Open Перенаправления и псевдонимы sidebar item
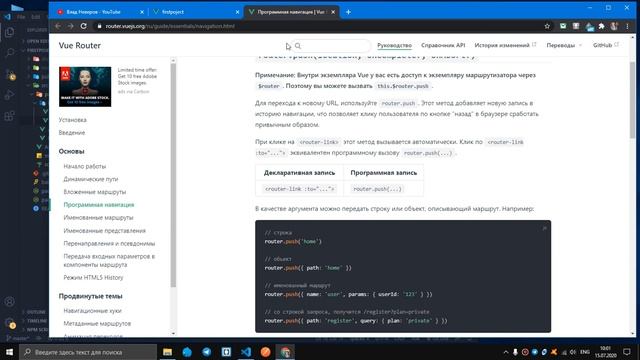The image size is (640, 360). [x=109, y=243]
